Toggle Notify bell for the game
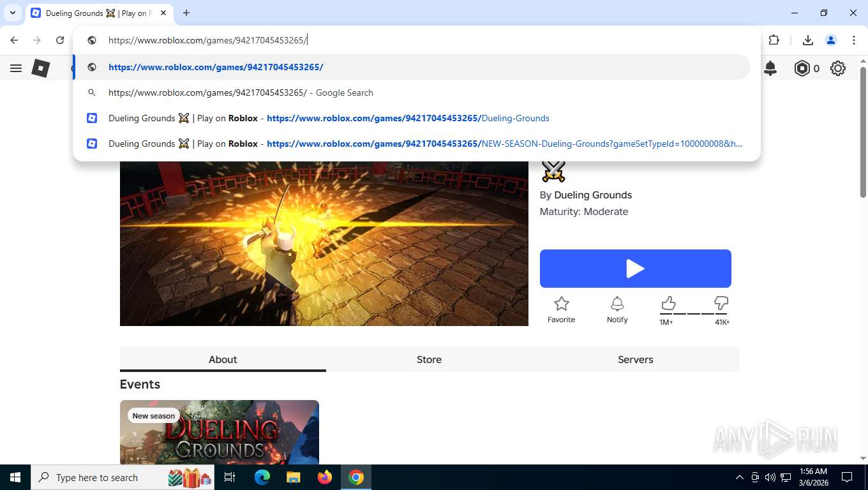Image resolution: width=868 pixels, height=490 pixels. (617, 309)
